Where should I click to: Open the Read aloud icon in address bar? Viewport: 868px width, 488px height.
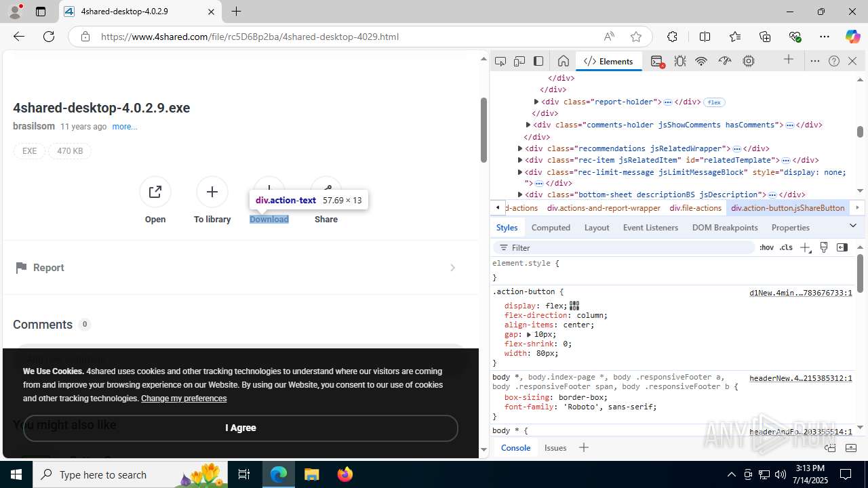609,37
